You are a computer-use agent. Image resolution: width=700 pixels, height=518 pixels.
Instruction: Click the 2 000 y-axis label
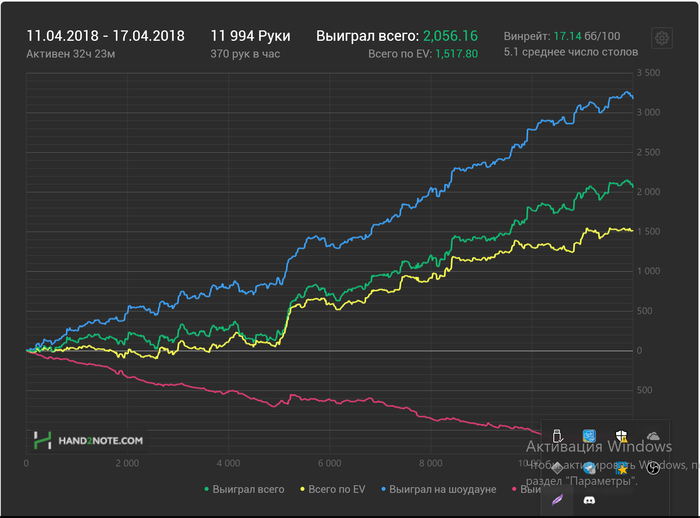click(648, 192)
